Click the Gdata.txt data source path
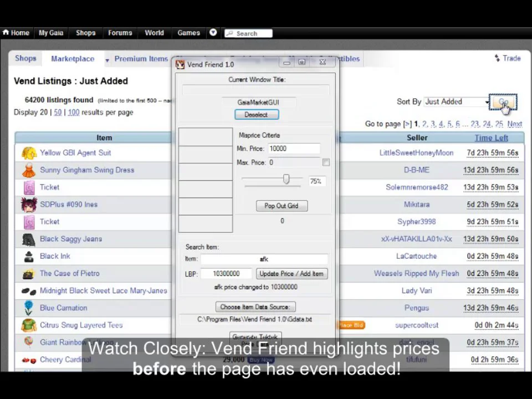Screen dimensions: 532x399 coord(254,320)
